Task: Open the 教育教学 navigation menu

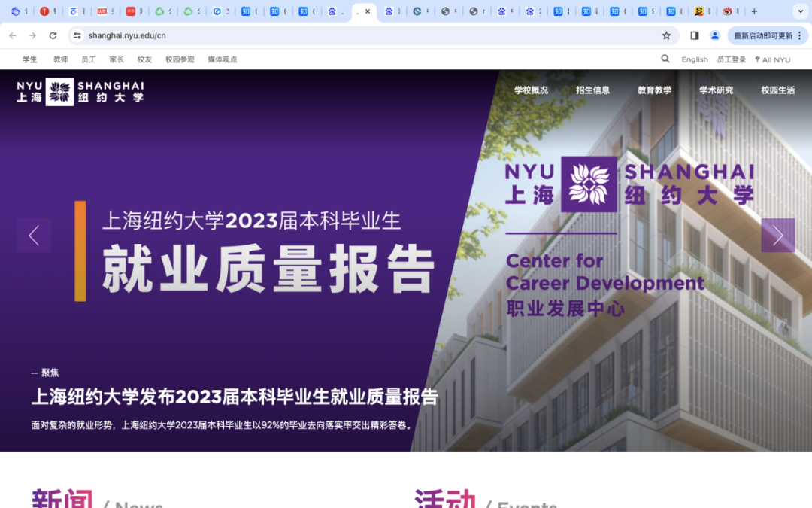Action: point(654,90)
